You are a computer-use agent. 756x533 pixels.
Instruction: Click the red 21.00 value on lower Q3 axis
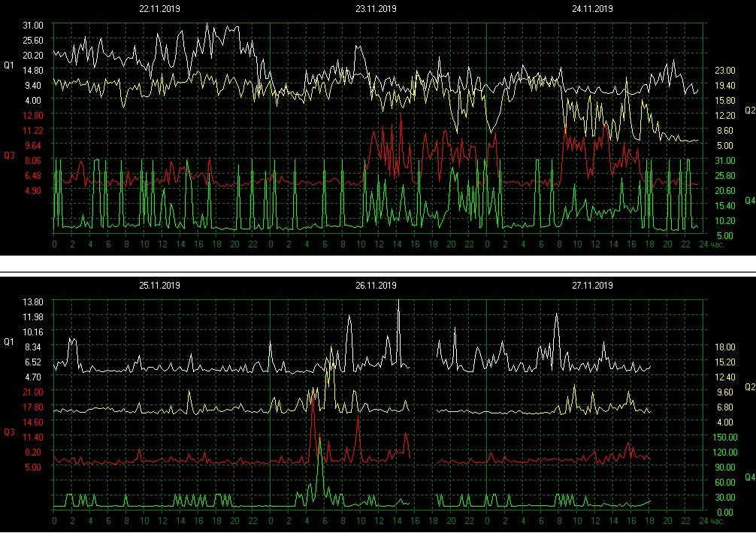click(34, 392)
